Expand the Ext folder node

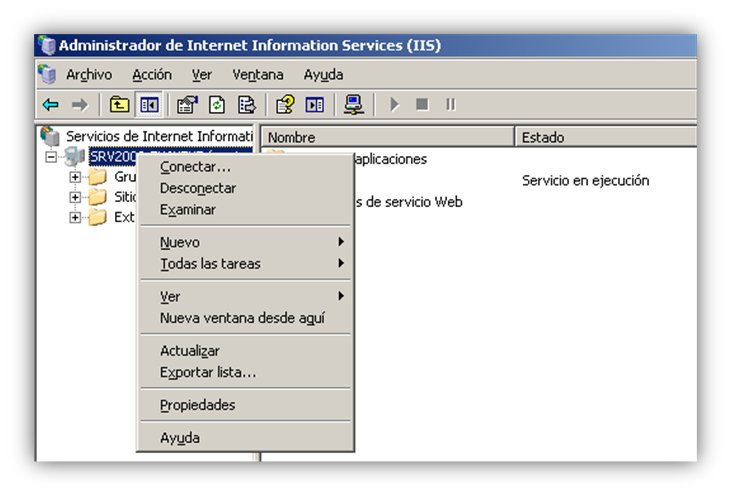point(75,217)
